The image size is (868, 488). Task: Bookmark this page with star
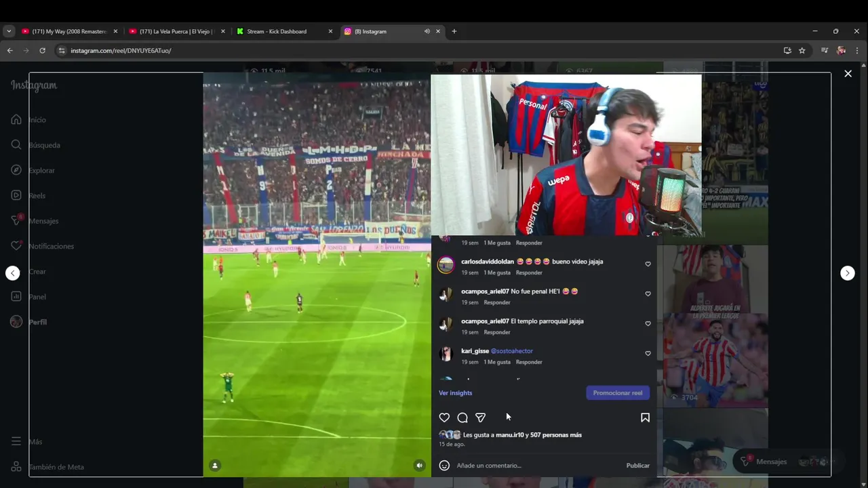point(802,50)
